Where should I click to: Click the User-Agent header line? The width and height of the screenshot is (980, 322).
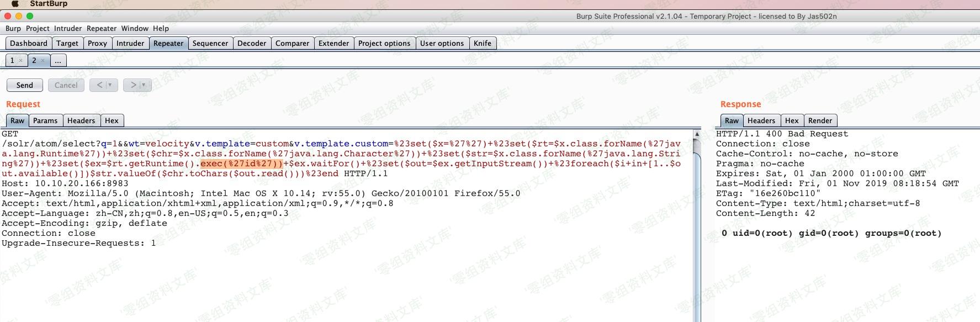[261, 193]
